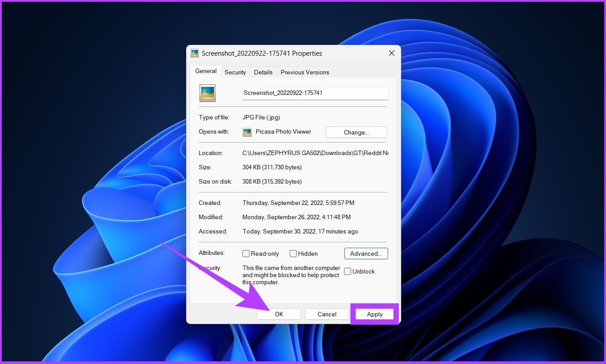Confirm with the OK button

[x=279, y=314]
